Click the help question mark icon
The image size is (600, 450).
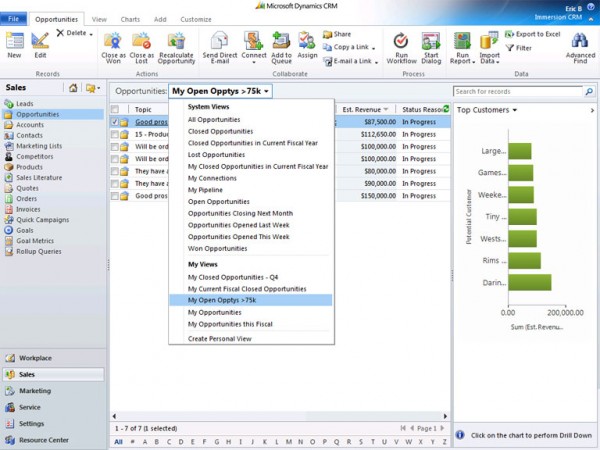point(591,7)
